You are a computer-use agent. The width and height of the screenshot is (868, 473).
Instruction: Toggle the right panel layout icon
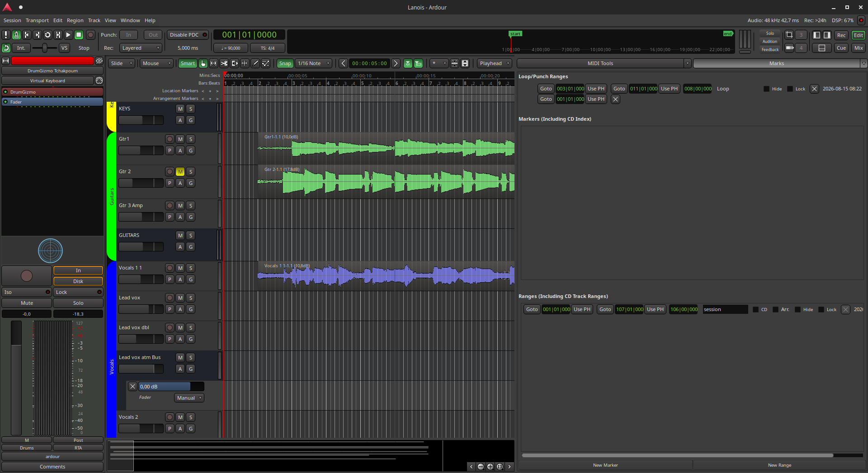click(x=827, y=35)
